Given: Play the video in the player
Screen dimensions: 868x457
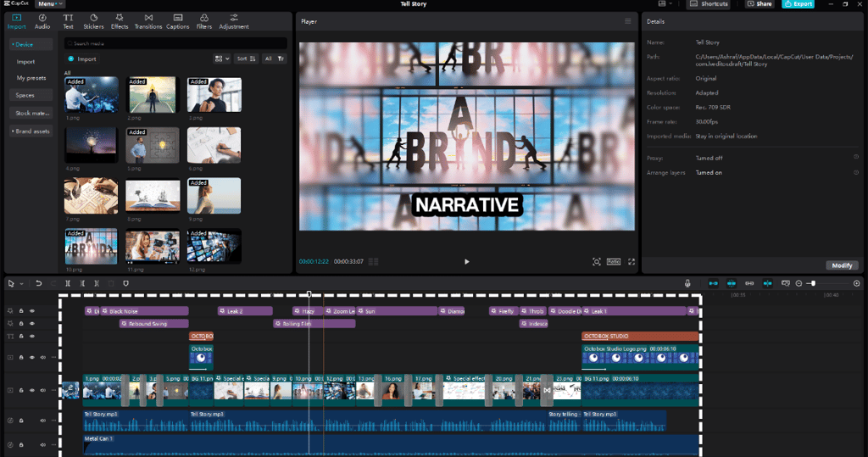Looking at the screenshot, I should (467, 261).
